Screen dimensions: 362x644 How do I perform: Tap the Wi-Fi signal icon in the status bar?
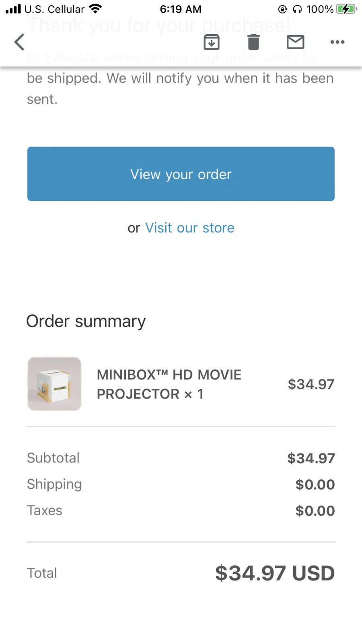95,9
